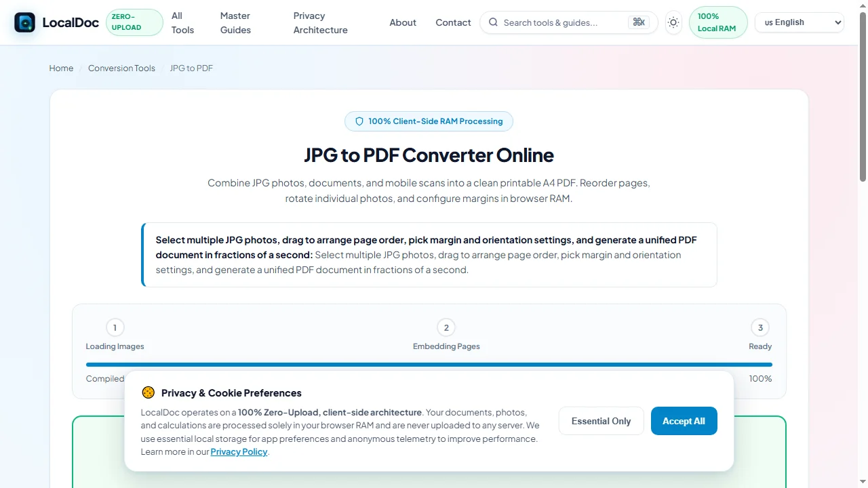
Task: Open the About page
Action: click(x=403, y=22)
